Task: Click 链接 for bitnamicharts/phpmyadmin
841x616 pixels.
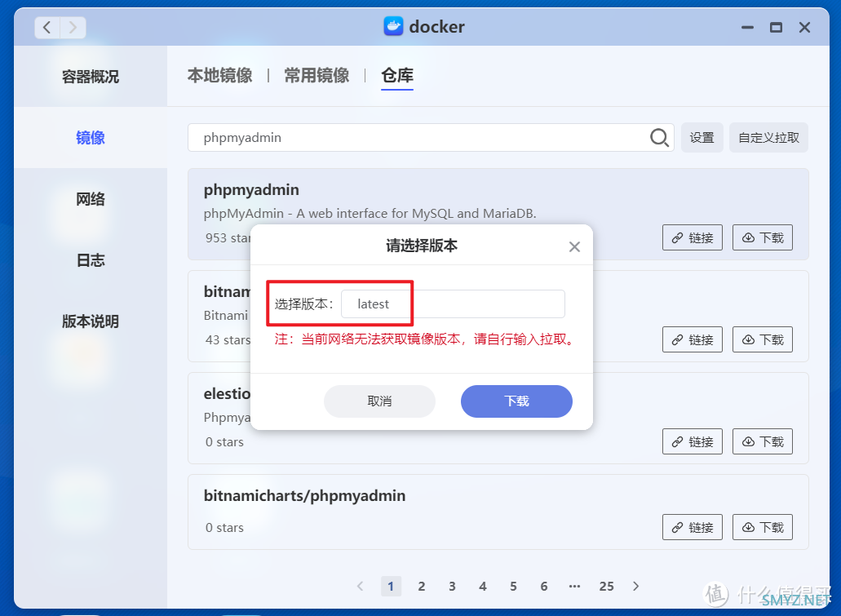Action: click(x=693, y=527)
